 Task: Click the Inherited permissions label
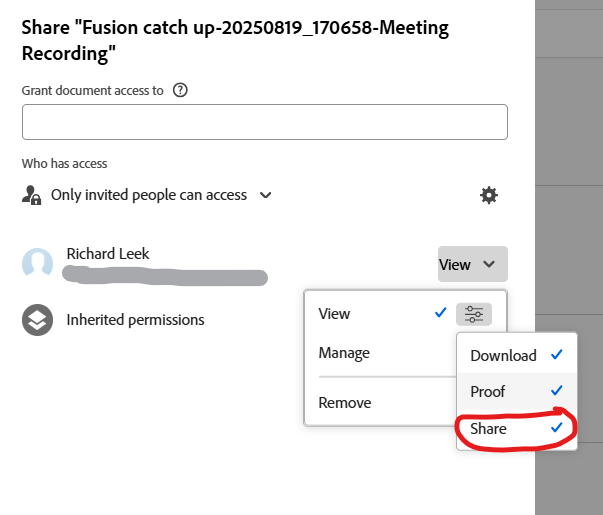click(135, 320)
